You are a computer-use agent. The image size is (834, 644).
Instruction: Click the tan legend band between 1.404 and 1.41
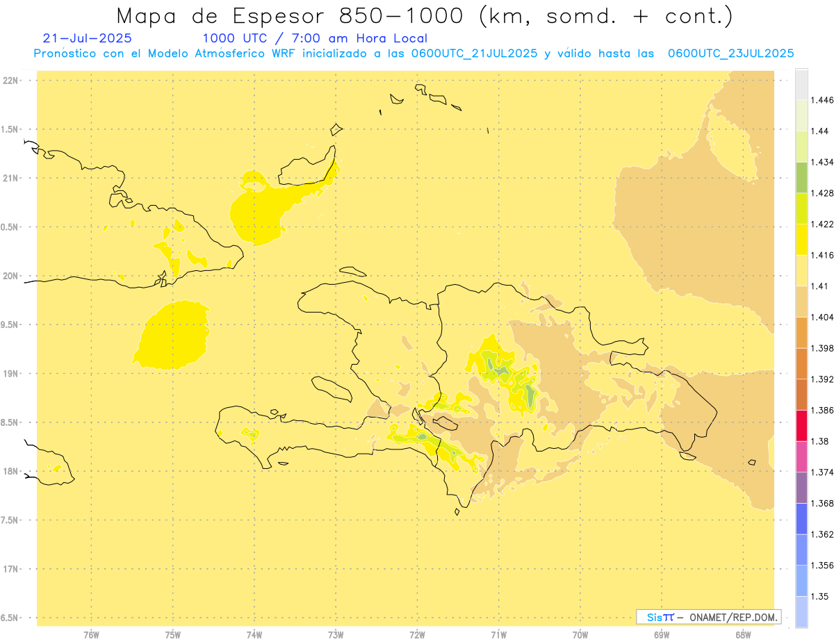801,302
